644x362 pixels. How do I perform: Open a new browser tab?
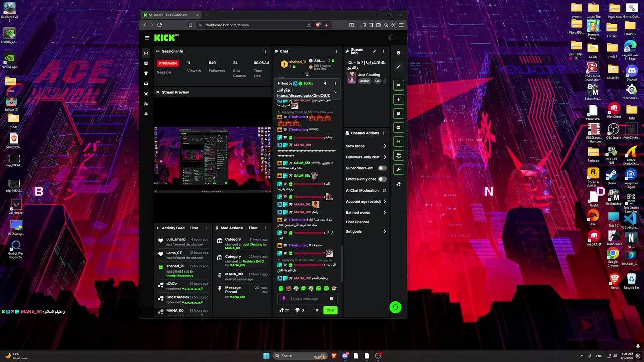click(206, 15)
